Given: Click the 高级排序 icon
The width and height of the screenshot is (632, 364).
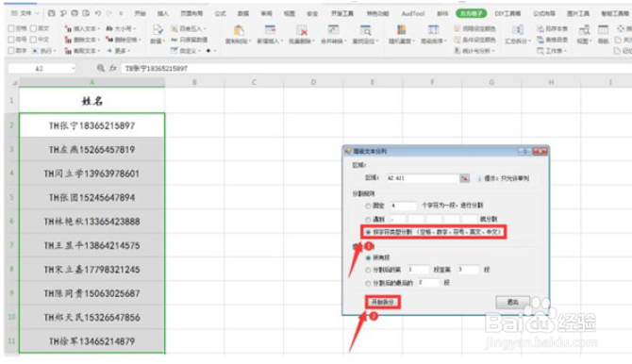Looking at the screenshot, I should tap(433, 30).
